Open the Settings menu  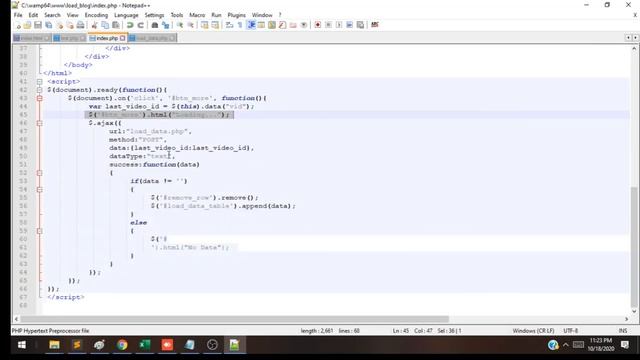(x=154, y=15)
